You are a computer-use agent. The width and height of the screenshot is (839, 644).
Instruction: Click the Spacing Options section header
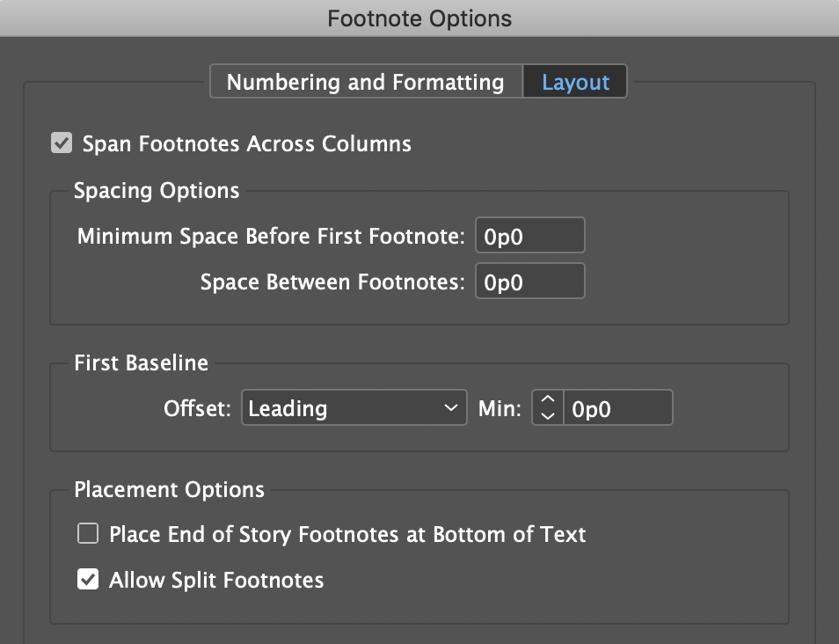point(156,191)
